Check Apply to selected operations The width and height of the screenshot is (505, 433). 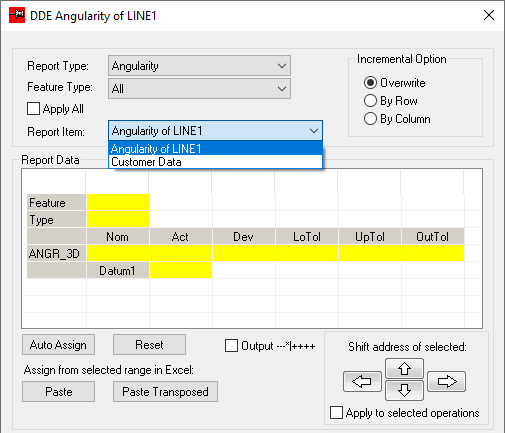[x=336, y=412]
